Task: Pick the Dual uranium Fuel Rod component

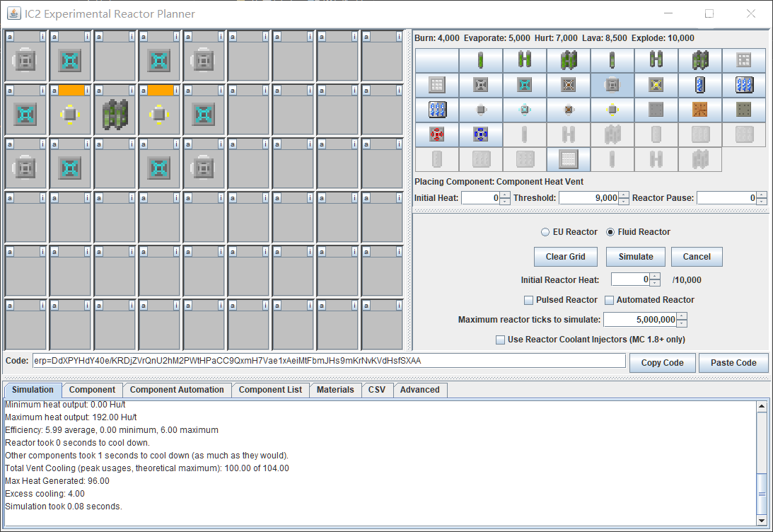Action: 525,61
